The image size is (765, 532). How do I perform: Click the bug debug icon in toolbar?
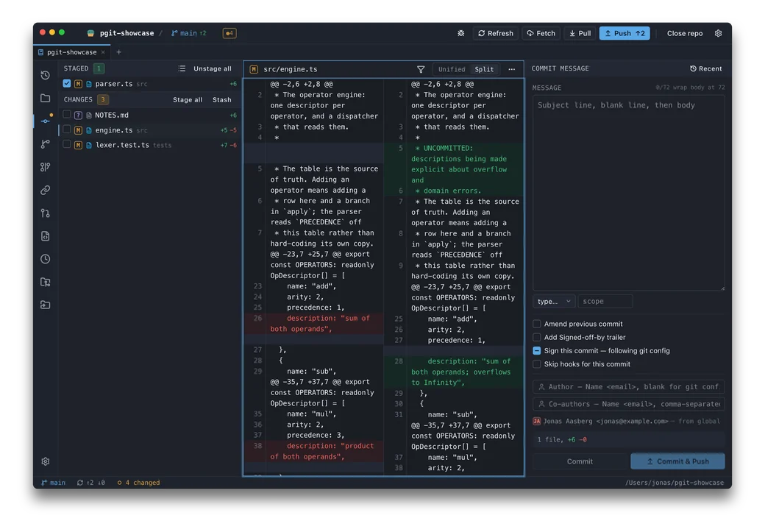[461, 33]
